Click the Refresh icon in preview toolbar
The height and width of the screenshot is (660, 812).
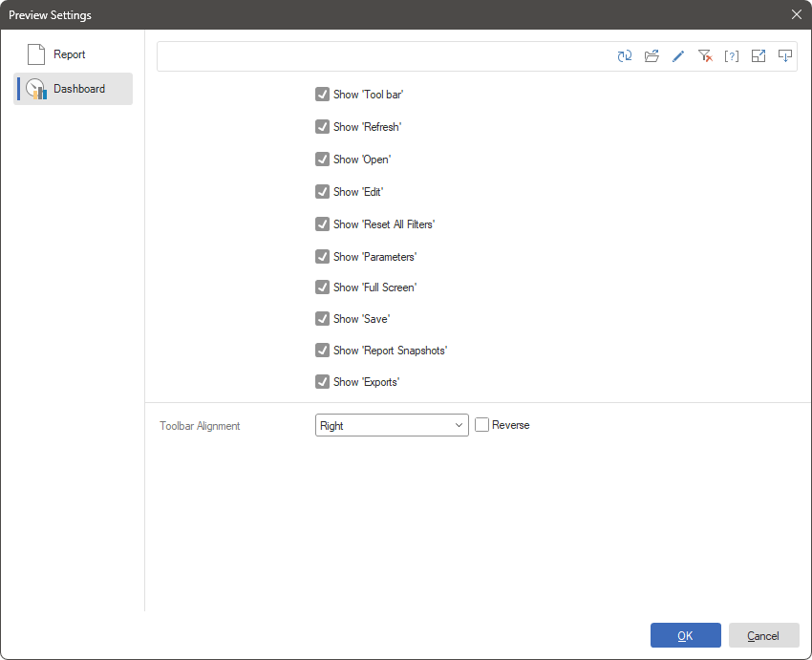tap(625, 56)
